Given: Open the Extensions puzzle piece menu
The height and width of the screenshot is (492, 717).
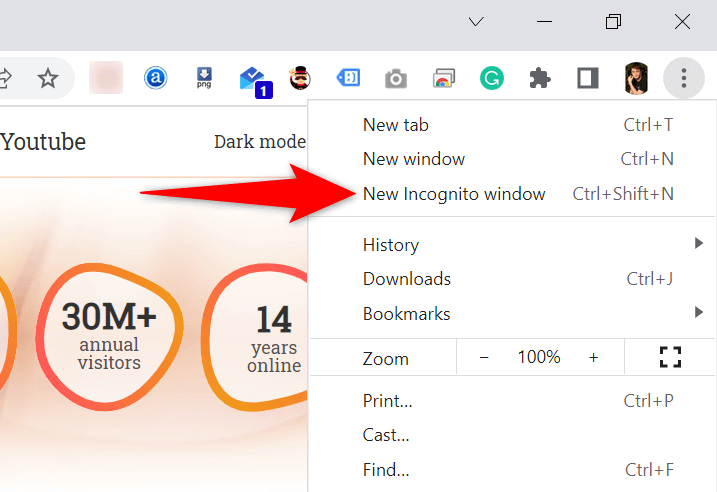Looking at the screenshot, I should 539,78.
